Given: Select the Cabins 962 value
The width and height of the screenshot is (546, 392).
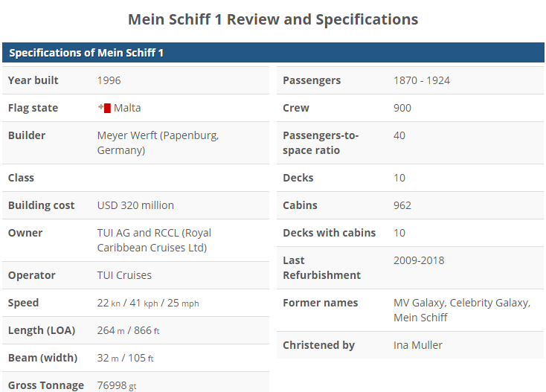Looking at the screenshot, I should (x=402, y=205).
